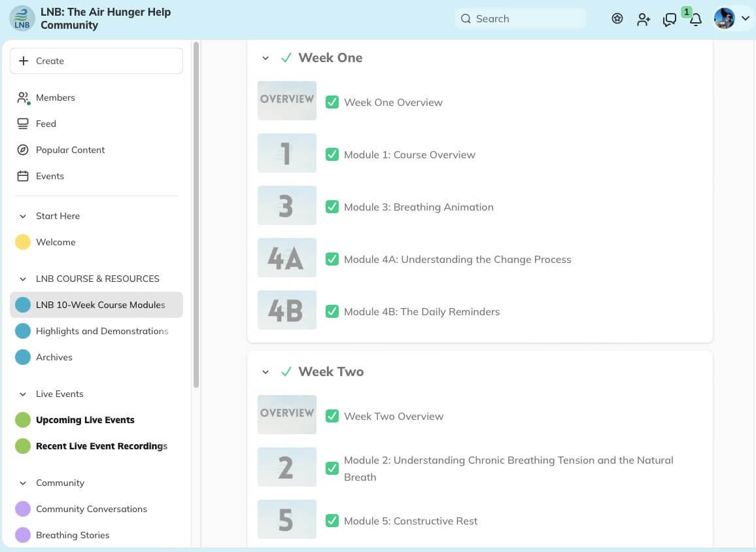Click the LNB community logo

point(22,18)
